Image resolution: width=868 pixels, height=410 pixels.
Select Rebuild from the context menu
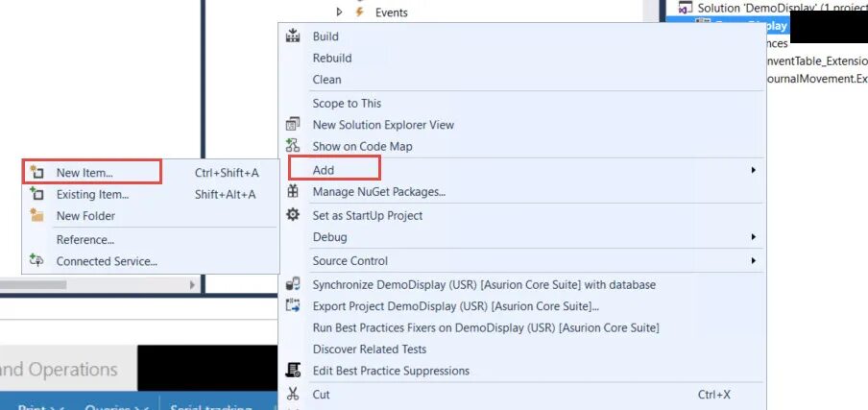[x=332, y=58]
